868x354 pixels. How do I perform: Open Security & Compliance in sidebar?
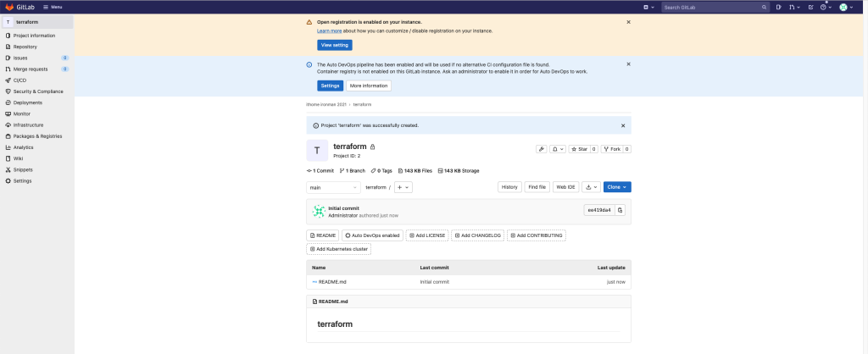[38, 91]
